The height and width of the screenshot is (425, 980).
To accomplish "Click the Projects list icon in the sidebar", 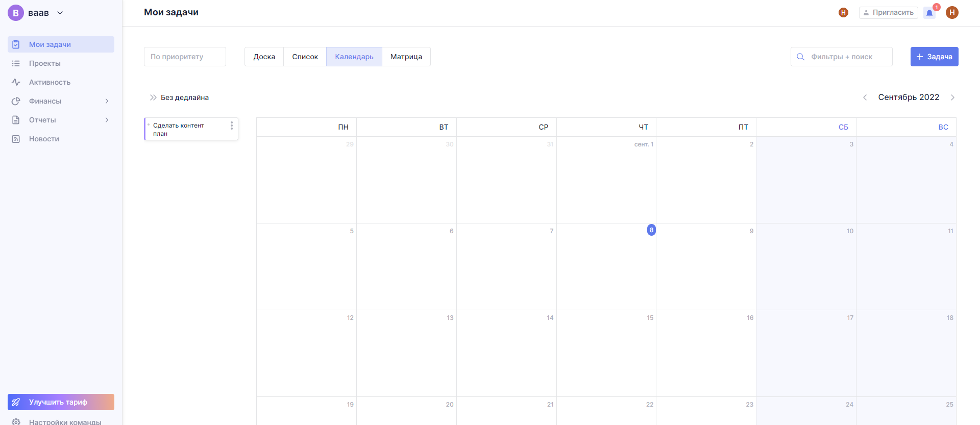I will 16,63.
